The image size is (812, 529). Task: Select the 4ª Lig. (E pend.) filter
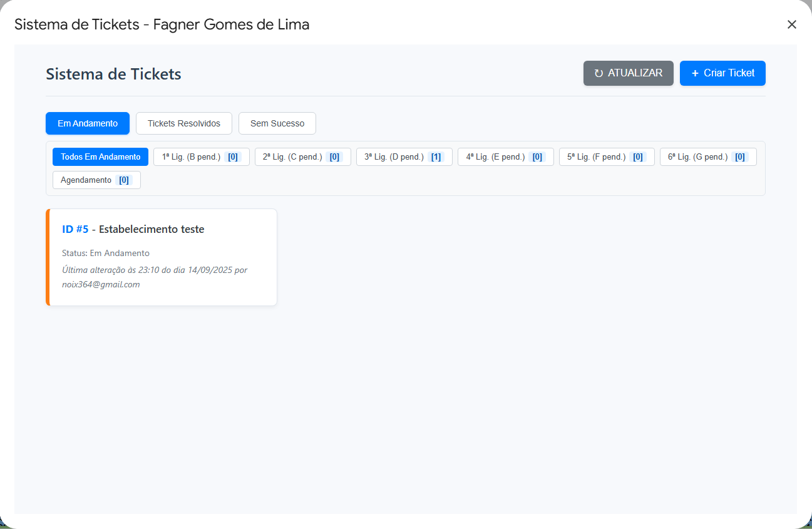tap(505, 157)
